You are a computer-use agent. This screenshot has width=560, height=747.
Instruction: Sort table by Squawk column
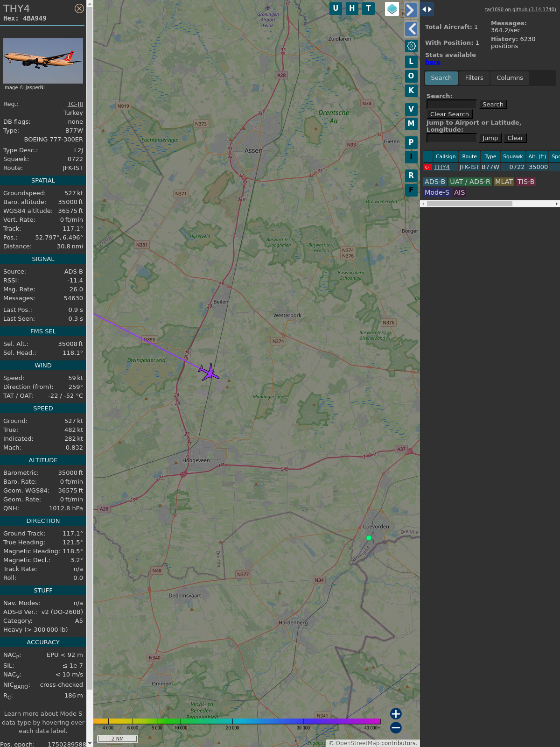point(513,157)
